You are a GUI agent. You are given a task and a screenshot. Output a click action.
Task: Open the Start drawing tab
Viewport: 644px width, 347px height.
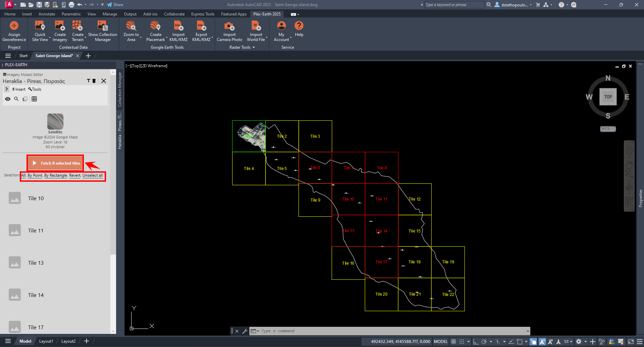[23, 56]
